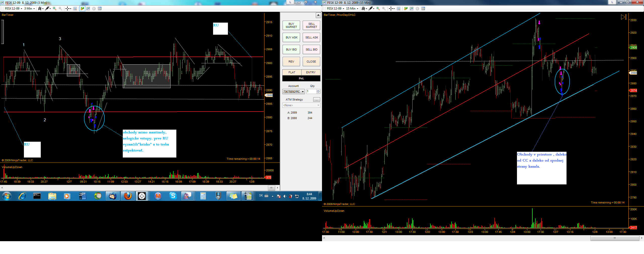Increase Qty using the up stepper arrow
Screen dimensions: 644x254
[x=318, y=90]
